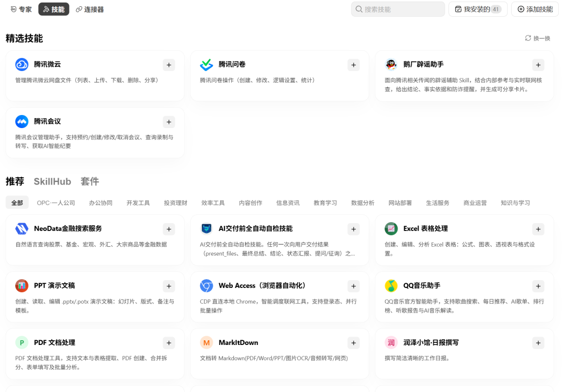Open the 腾讯会议 card title
The height and width of the screenshot is (392, 565).
coord(47,121)
